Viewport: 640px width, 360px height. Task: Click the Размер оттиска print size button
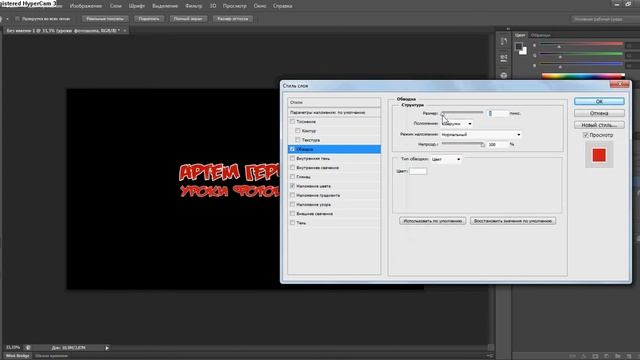[233, 19]
